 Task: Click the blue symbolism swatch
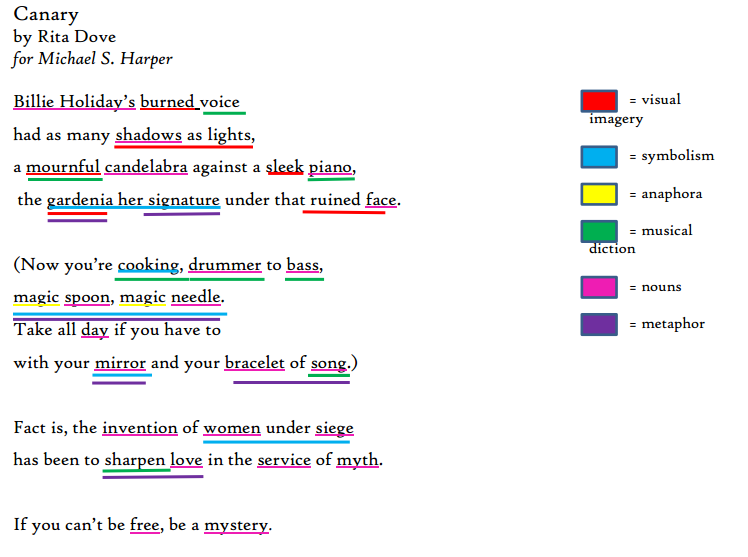pyautogui.click(x=599, y=157)
